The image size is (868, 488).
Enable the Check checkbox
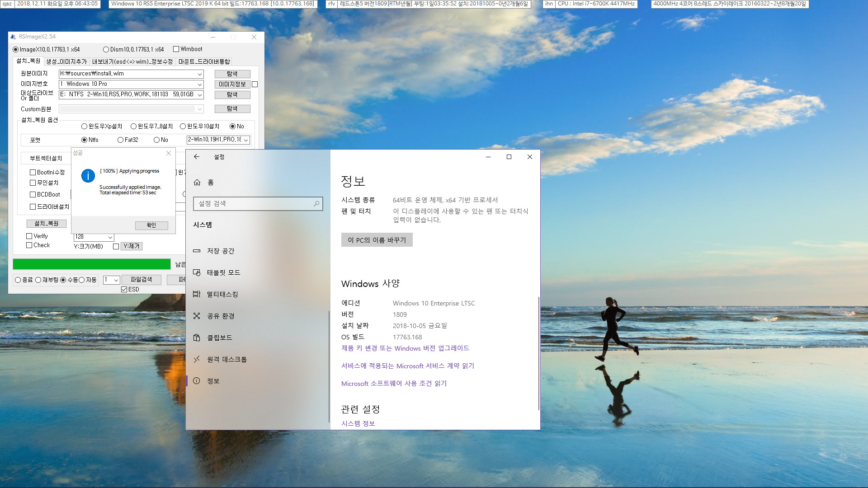point(29,245)
